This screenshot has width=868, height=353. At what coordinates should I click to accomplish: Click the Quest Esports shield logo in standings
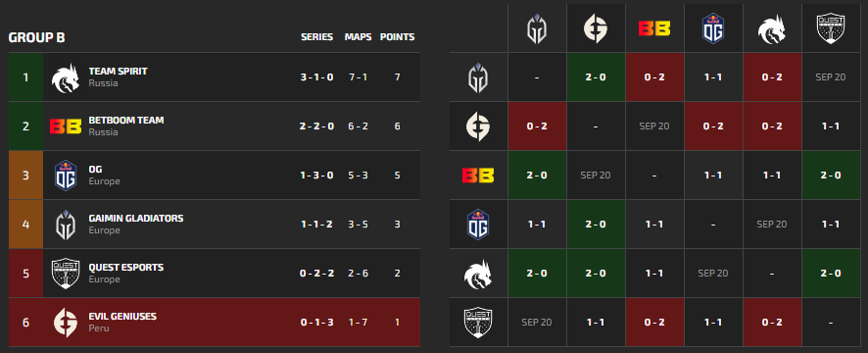(x=66, y=274)
